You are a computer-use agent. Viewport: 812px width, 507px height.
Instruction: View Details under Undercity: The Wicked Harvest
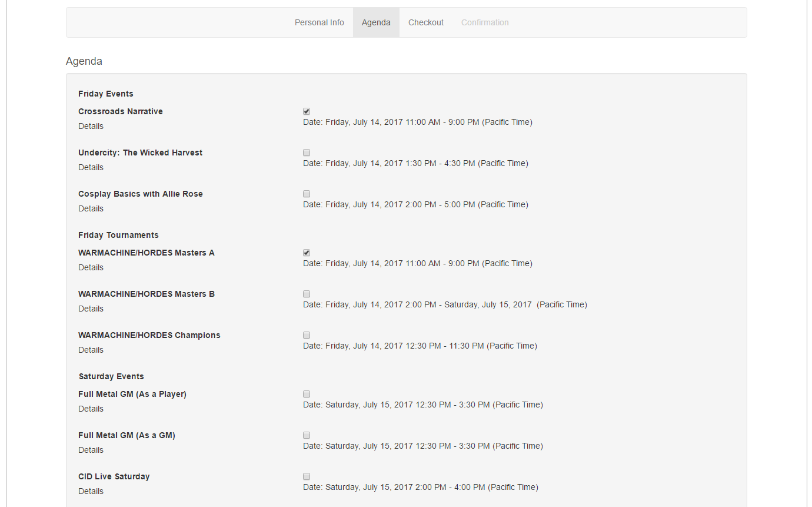click(x=91, y=167)
